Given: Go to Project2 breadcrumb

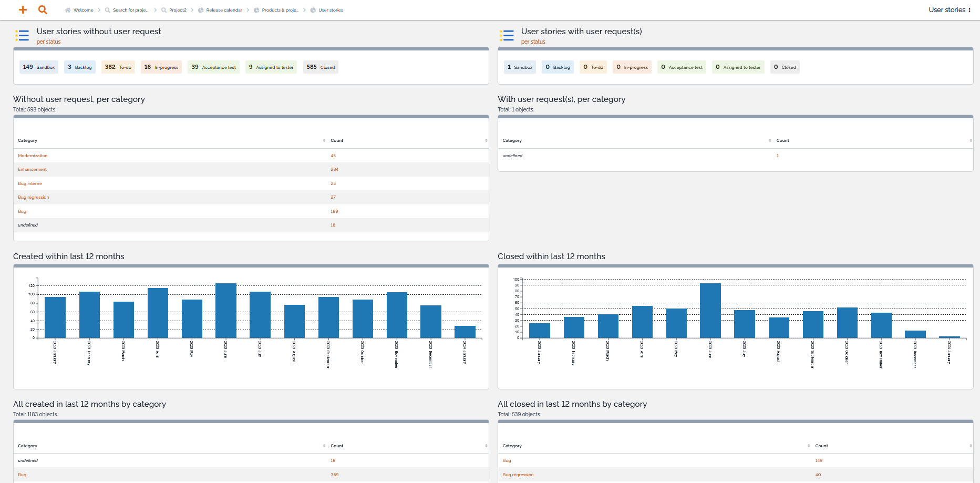Looking at the screenshot, I should point(178,10).
